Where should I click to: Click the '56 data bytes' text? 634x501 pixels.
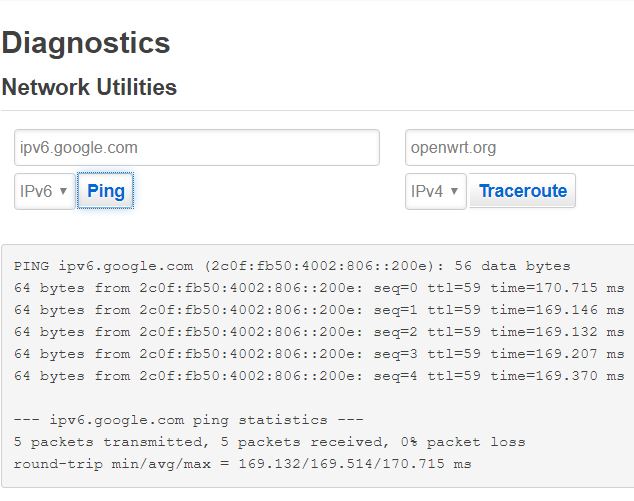click(512, 266)
